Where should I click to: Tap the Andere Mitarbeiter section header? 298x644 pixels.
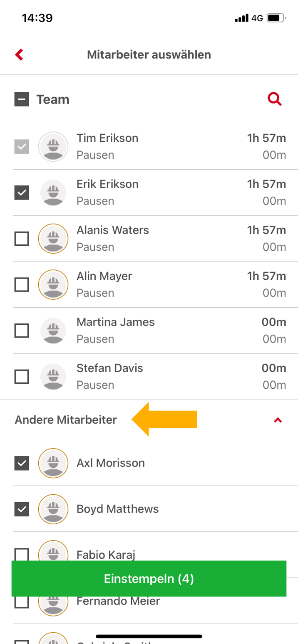point(66,420)
